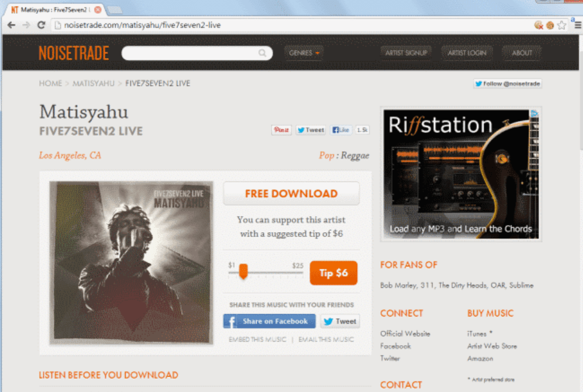Click the Five7Seven2 Live album cover

pyautogui.click(x=131, y=263)
